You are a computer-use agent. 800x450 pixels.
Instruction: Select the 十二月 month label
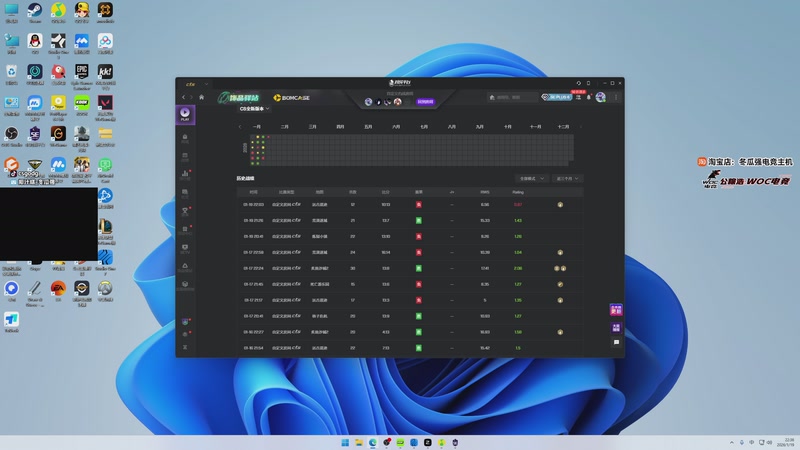coord(563,127)
